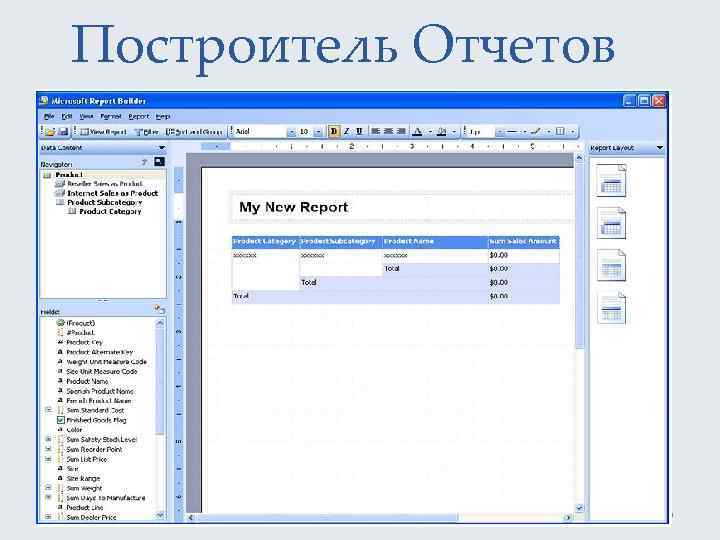Align text left
The height and width of the screenshot is (540, 720).
coord(376,132)
